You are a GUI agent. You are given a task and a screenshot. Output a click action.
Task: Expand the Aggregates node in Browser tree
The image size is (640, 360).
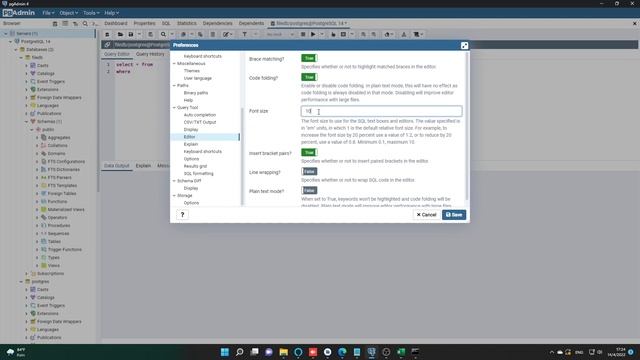[37, 138]
